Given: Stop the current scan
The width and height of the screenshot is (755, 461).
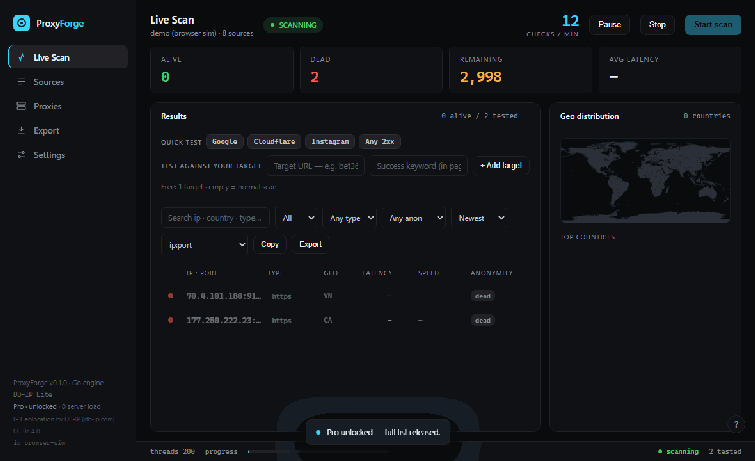Looking at the screenshot, I should [x=657, y=25].
